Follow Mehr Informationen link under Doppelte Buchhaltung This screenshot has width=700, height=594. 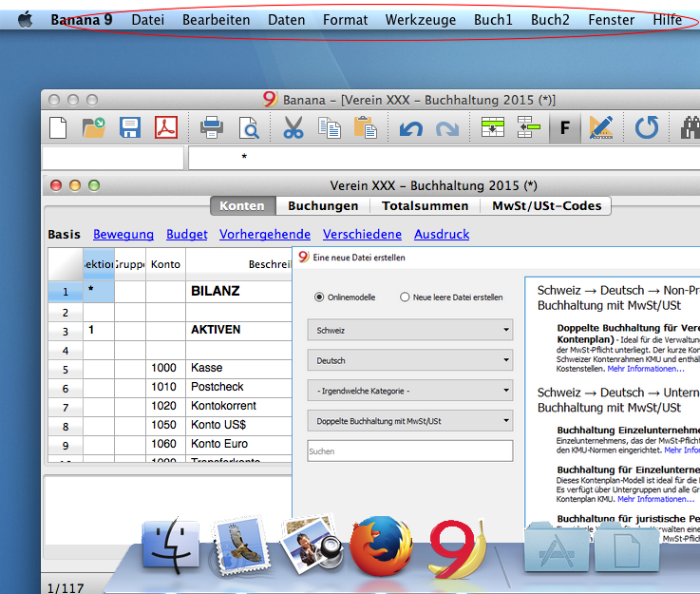click(x=646, y=369)
